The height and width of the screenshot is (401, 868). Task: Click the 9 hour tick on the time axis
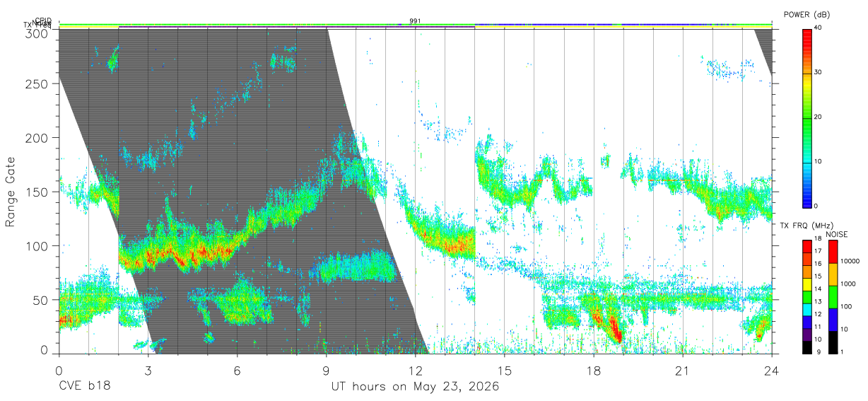tap(326, 371)
